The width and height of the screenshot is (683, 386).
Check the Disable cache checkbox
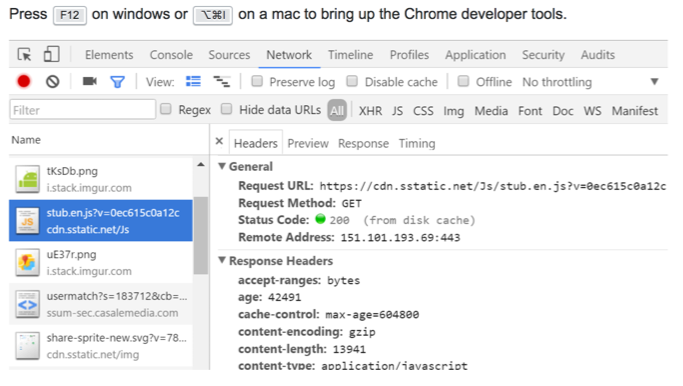352,81
